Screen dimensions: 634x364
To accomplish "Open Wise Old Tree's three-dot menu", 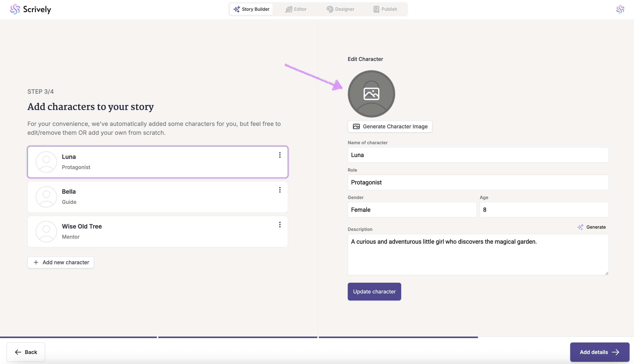I will coord(280,225).
